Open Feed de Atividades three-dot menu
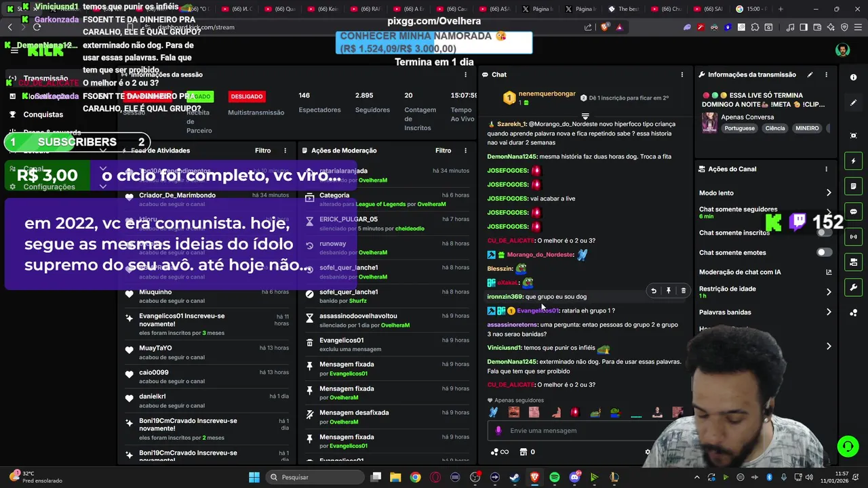Image resolution: width=868 pixels, height=488 pixels. coord(285,150)
